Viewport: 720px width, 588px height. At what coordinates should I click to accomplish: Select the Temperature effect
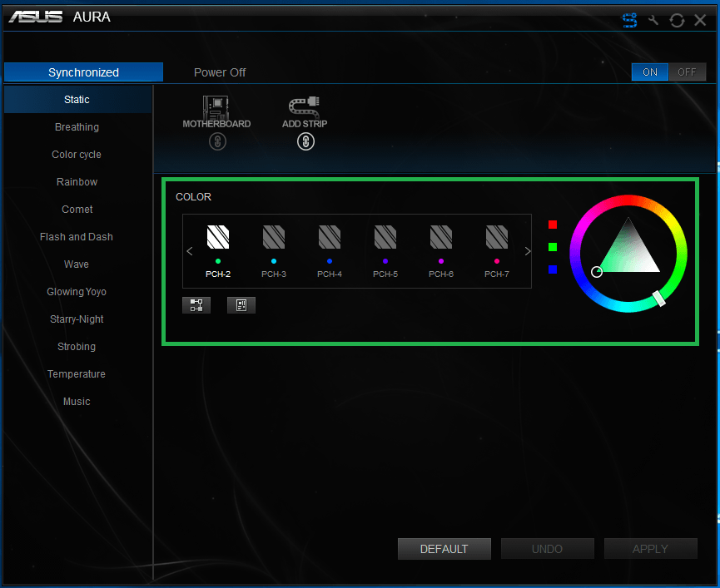[x=77, y=374]
